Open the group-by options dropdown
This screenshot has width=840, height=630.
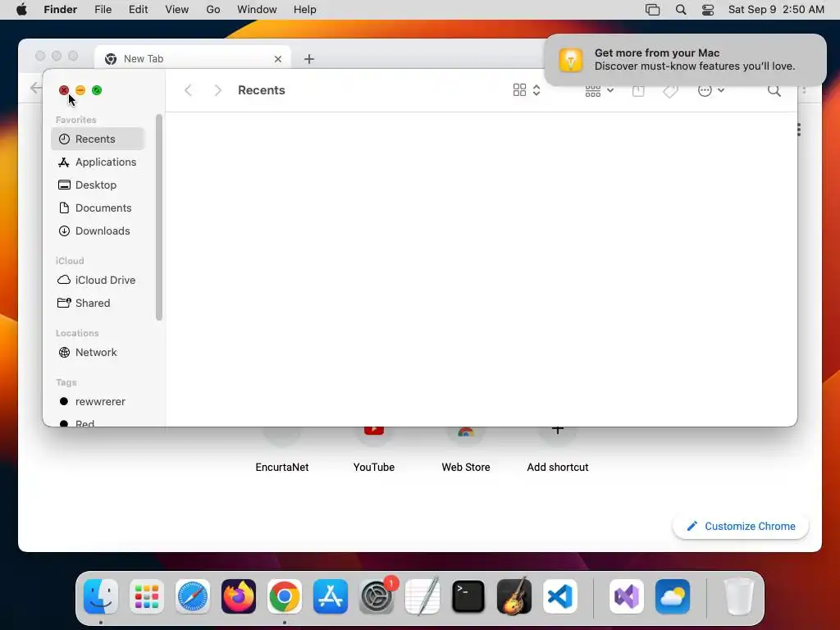600,90
